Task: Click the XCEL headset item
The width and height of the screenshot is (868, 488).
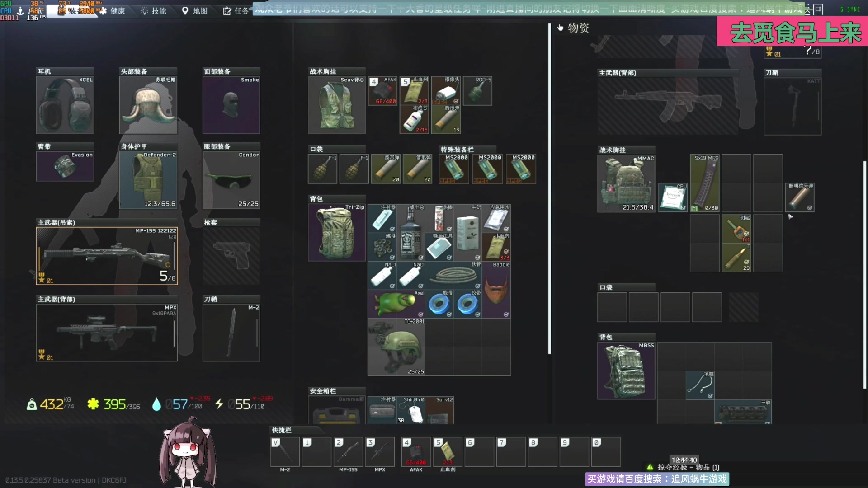Action: coord(65,105)
